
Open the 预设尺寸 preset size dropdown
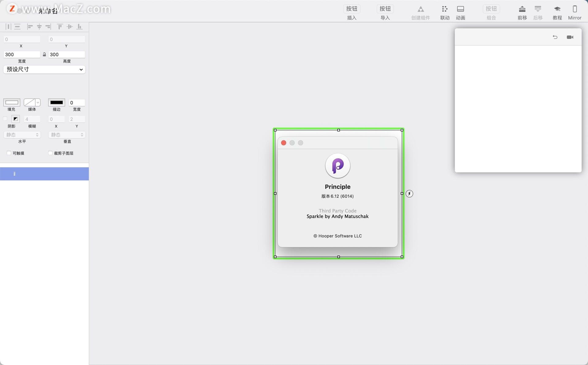(44, 69)
